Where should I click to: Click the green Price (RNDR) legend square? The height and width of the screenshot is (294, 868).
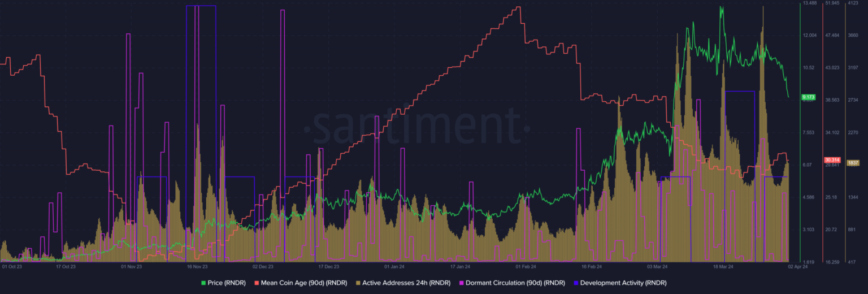pos(203,283)
